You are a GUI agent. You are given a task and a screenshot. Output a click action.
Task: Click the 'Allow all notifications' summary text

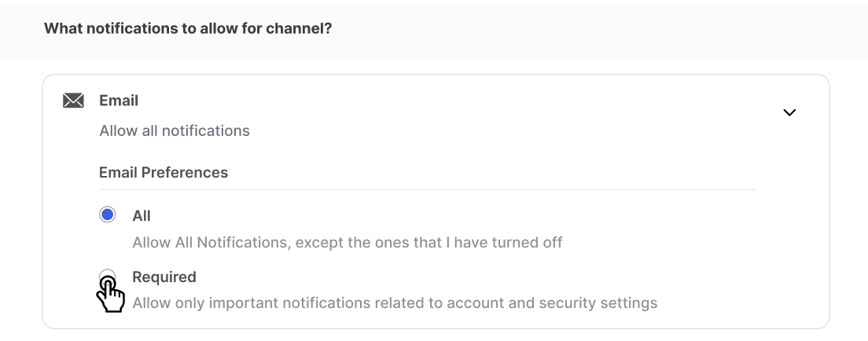(175, 130)
